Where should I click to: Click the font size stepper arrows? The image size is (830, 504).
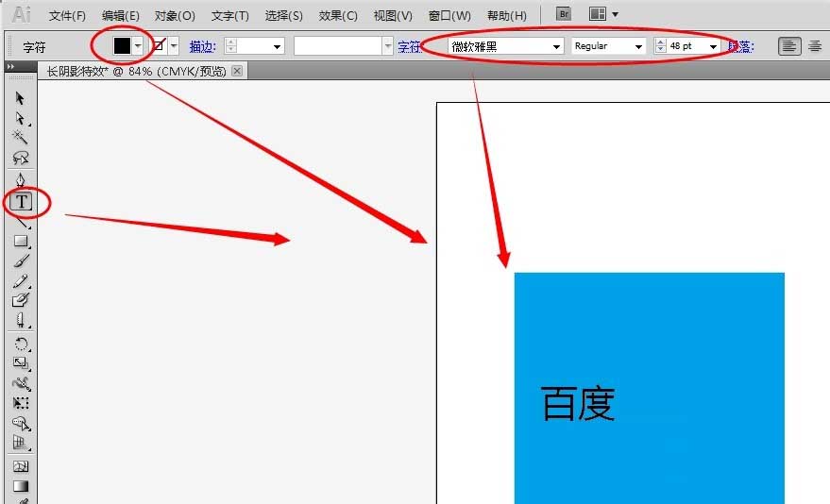coord(660,46)
